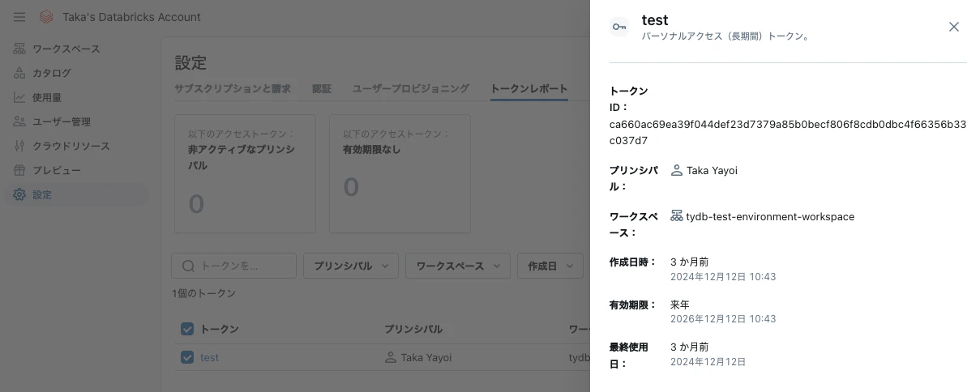The width and height of the screenshot is (980, 392).
Task: Switch to 認証 tab
Action: pos(322,89)
